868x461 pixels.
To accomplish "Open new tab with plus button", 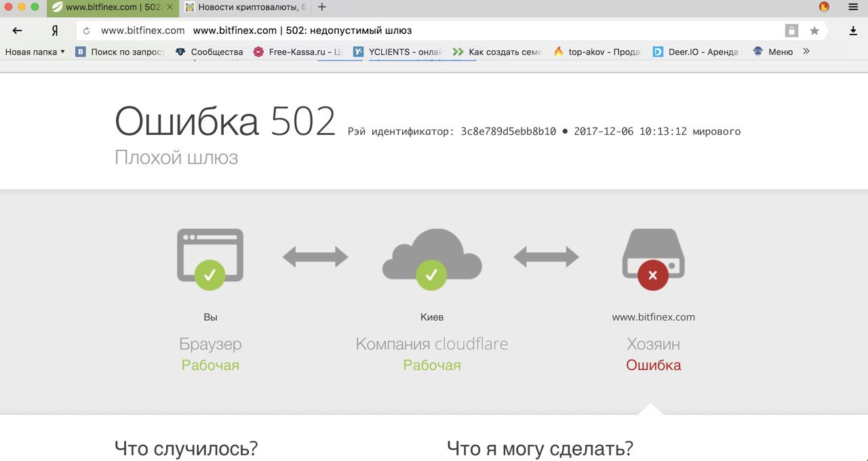I will coord(322,7).
